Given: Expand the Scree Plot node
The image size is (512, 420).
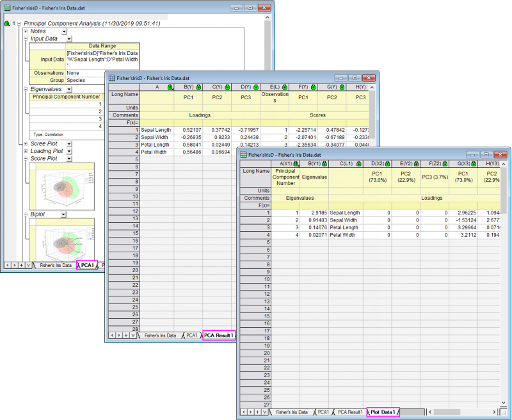Looking at the screenshot, I should click(x=26, y=143).
